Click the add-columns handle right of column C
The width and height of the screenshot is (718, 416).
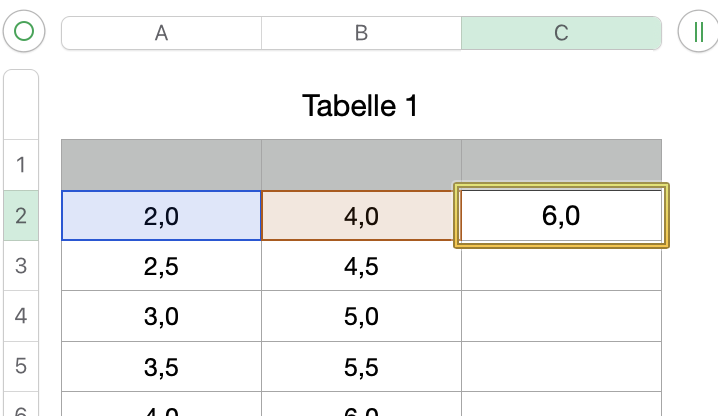[697, 32]
